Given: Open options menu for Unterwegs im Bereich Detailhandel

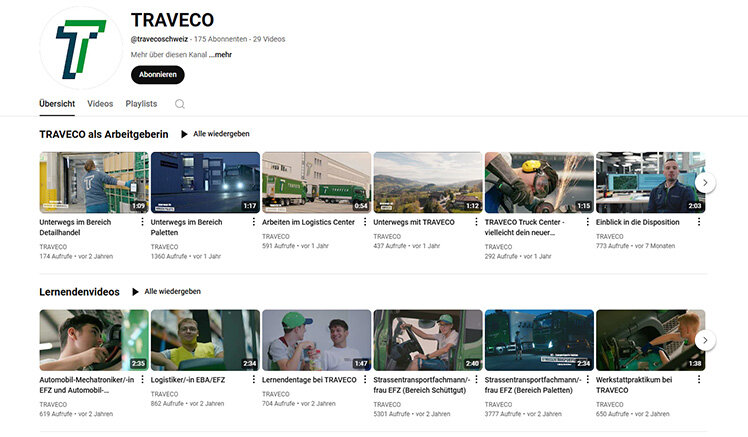Looking at the screenshot, I should tap(142, 222).
